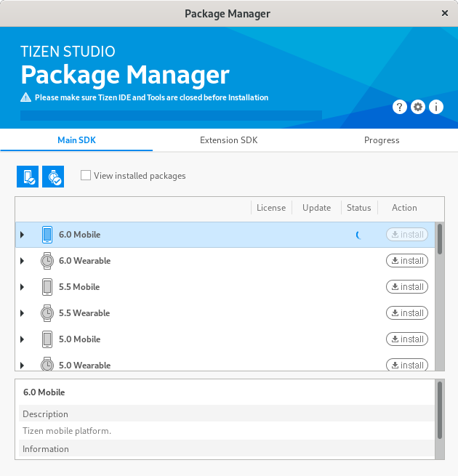The image size is (458, 476).
Task: Enable View installed packages checkbox
Action: pyautogui.click(x=86, y=175)
